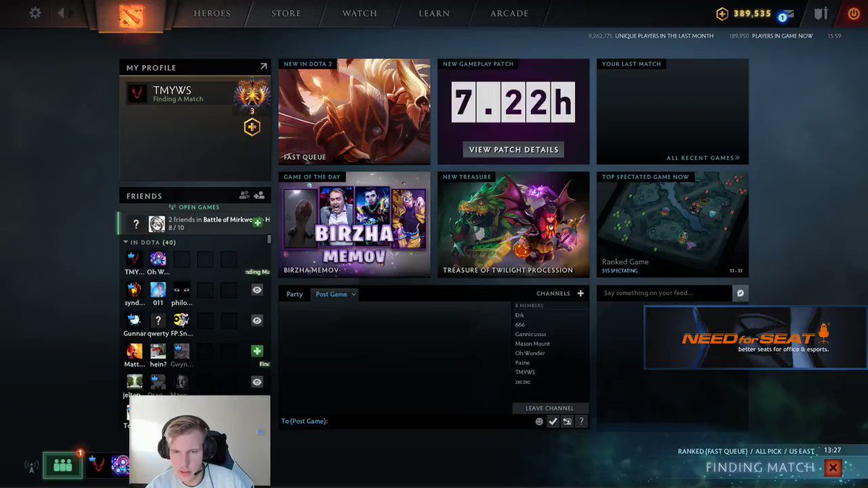Join Matt's party with green plus
Image resolution: width=868 pixels, height=488 pixels.
(257, 351)
